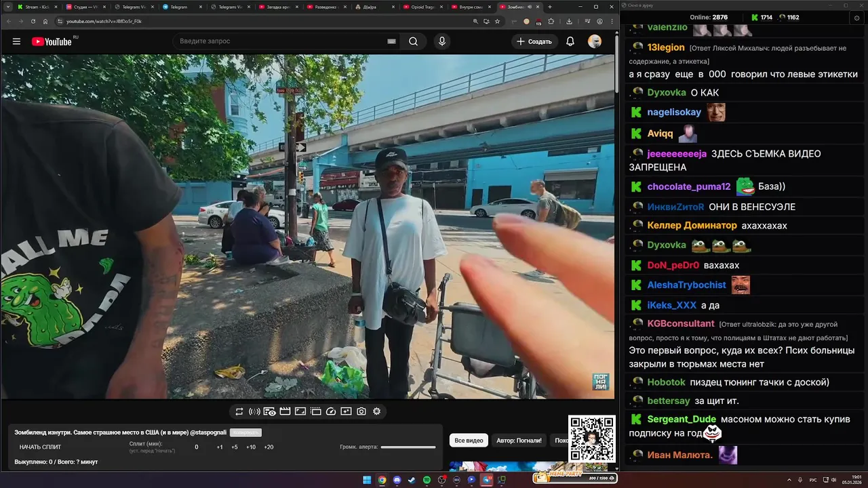Open YouTube notifications bell
The height and width of the screenshot is (488, 868).
click(x=570, y=41)
